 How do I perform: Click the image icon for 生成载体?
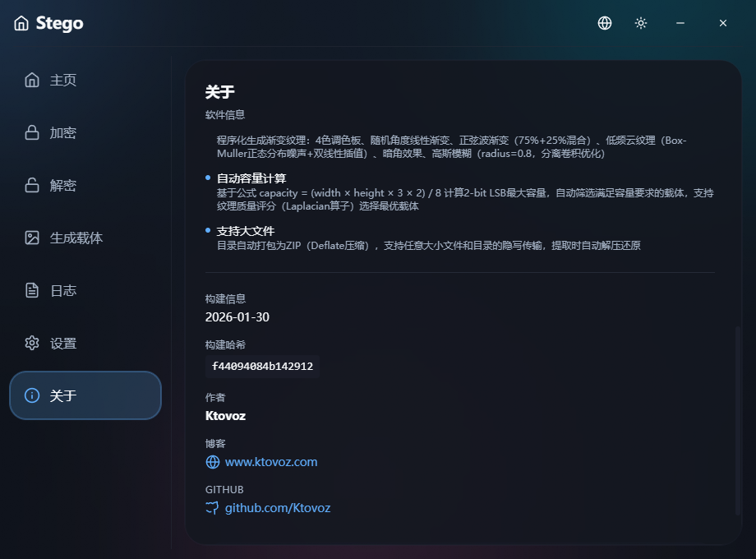[32, 238]
